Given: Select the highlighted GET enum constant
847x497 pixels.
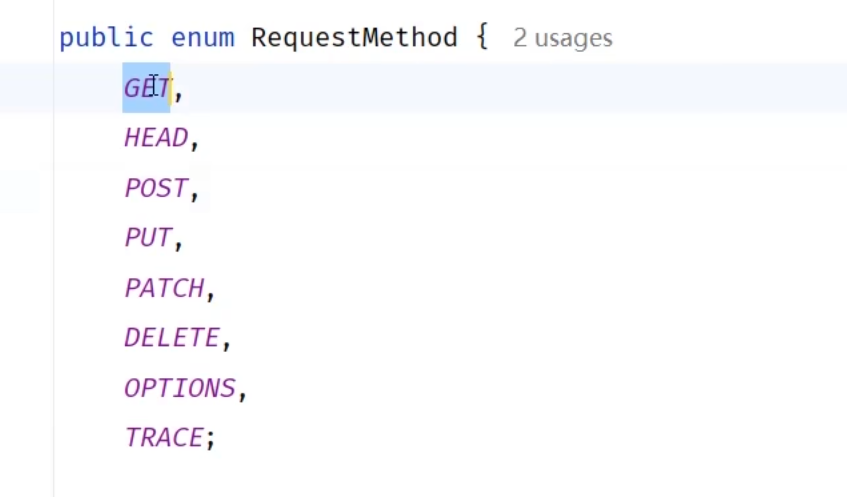Looking at the screenshot, I should pos(147,88).
